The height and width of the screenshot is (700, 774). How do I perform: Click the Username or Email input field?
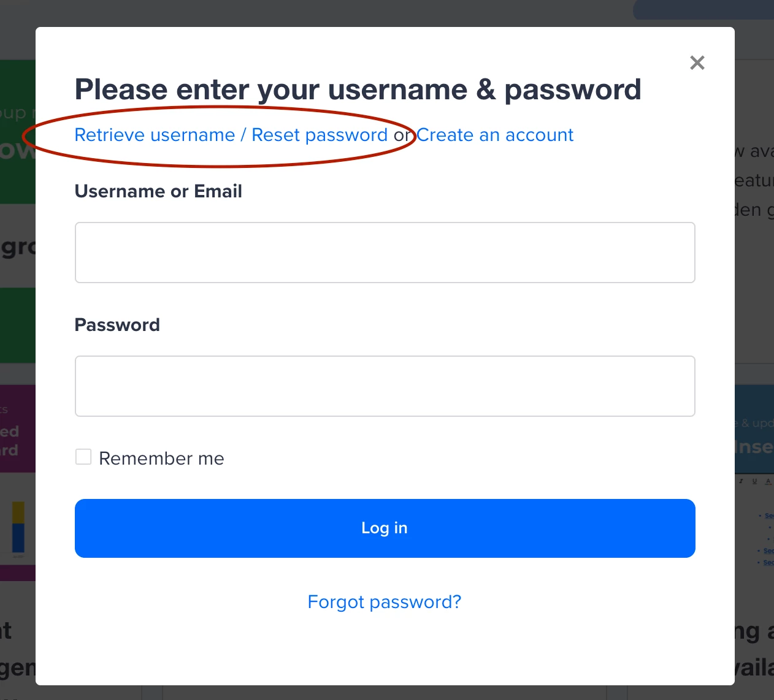[x=385, y=253]
